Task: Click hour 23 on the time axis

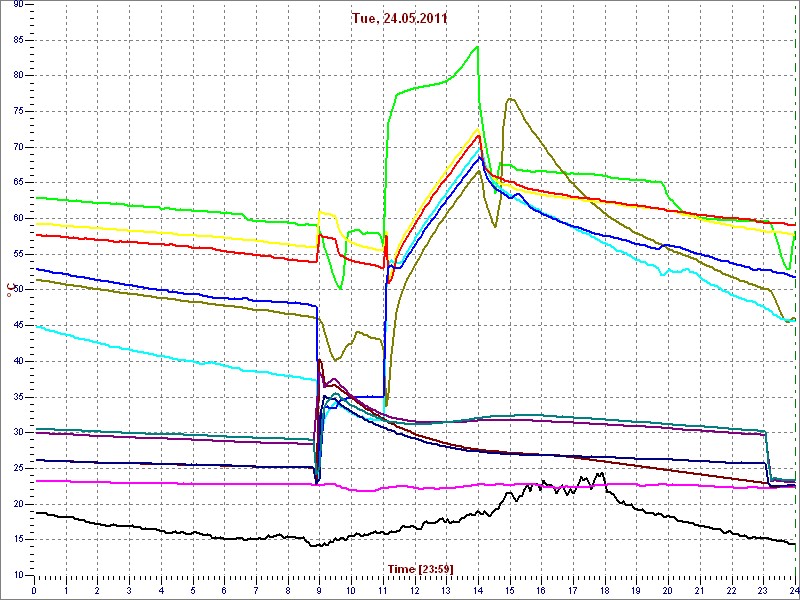Action: 762,590
